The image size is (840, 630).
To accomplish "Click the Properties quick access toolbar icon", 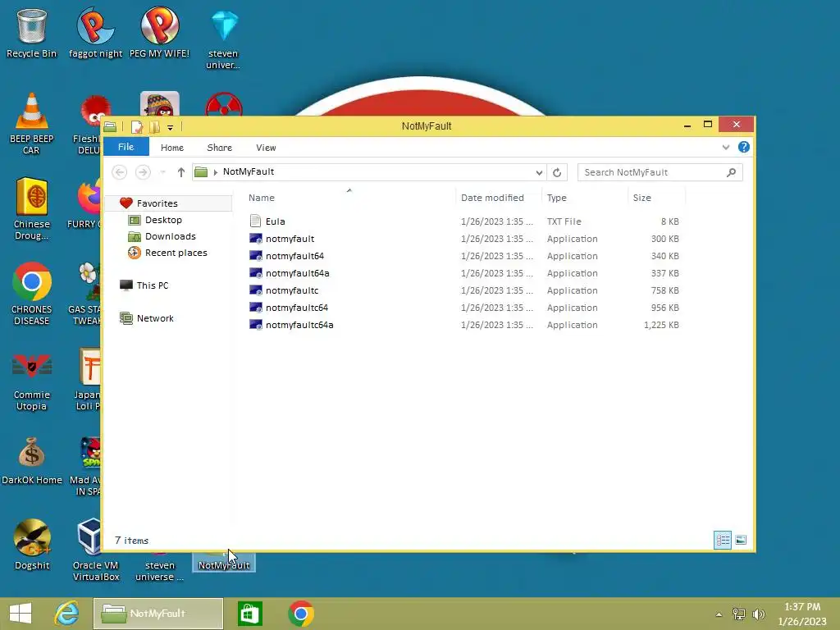I will coord(137,127).
